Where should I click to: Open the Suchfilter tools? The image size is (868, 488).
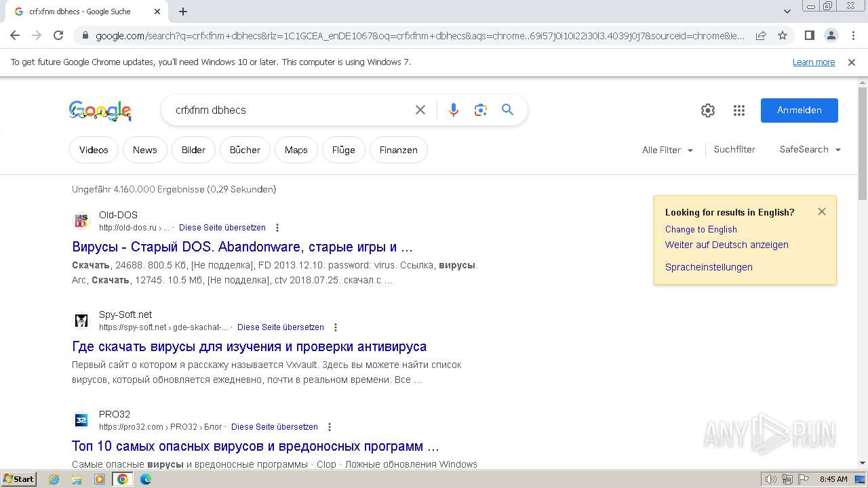coord(734,150)
